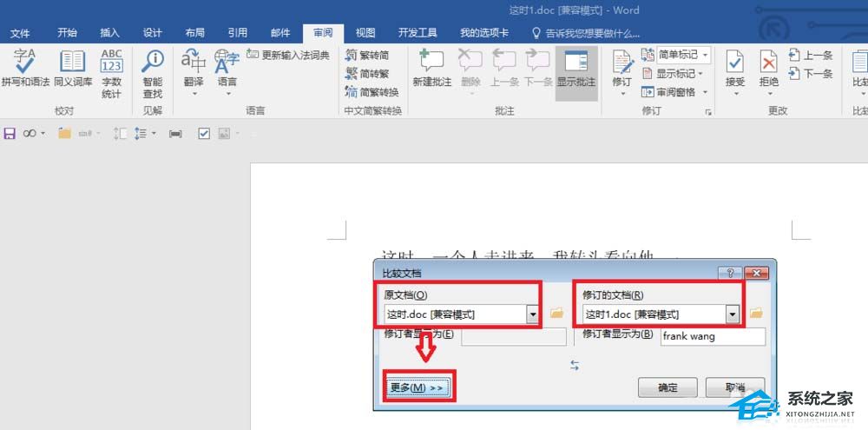Open the 修订 group dialog launcher
868x430 pixels.
(x=707, y=112)
